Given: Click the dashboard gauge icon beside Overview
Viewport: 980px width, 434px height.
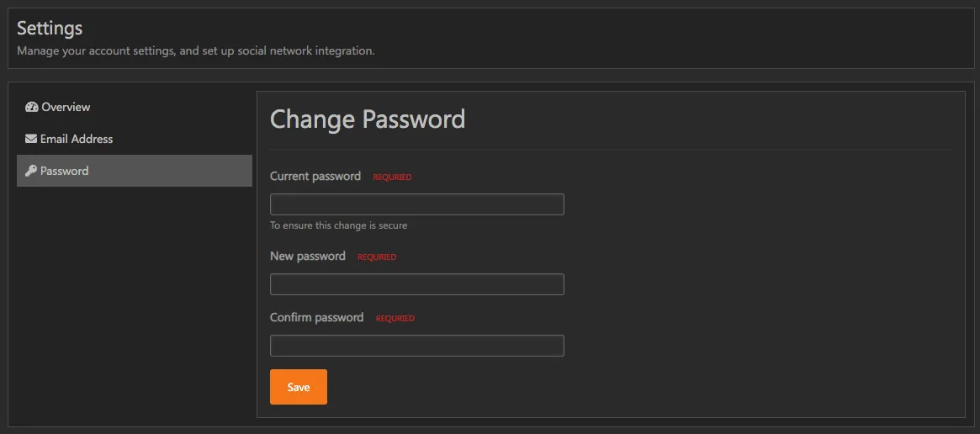Looking at the screenshot, I should pyautogui.click(x=32, y=108).
